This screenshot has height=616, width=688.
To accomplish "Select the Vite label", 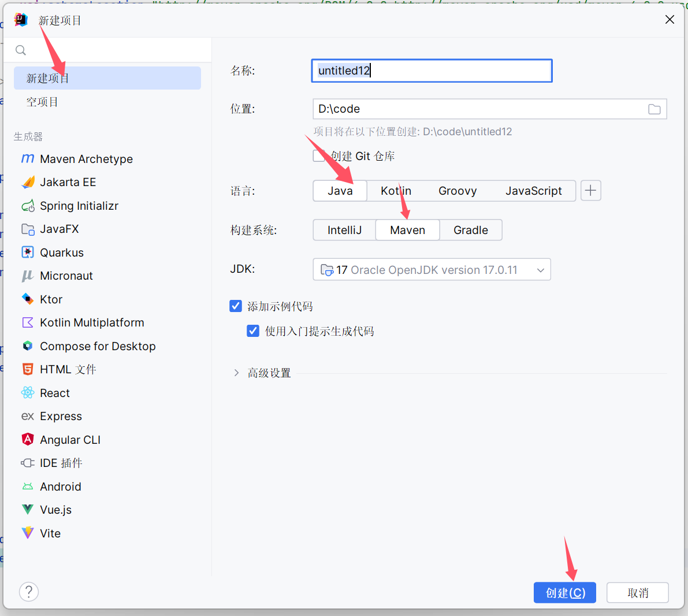I will pyautogui.click(x=50, y=533).
